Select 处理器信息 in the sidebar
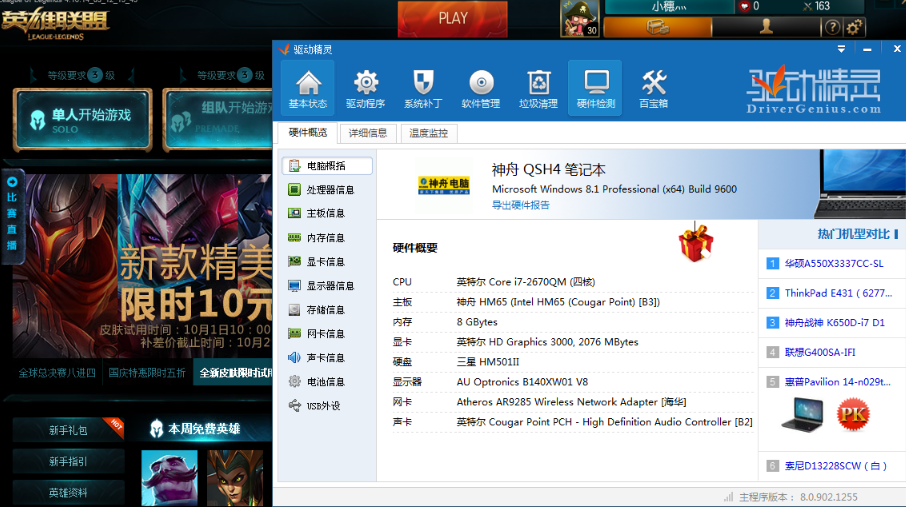Image resolution: width=906 pixels, height=507 pixels. [327, 190]
